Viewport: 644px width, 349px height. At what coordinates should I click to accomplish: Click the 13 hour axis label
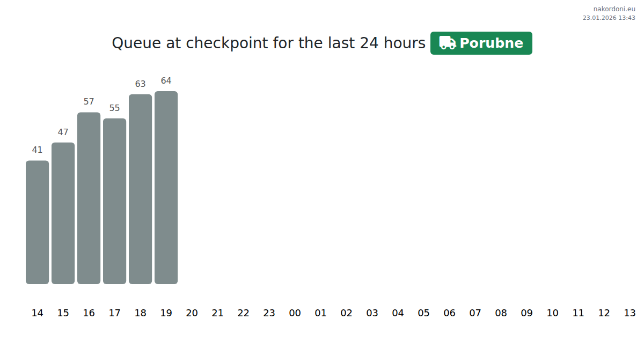tap(630, 313)
